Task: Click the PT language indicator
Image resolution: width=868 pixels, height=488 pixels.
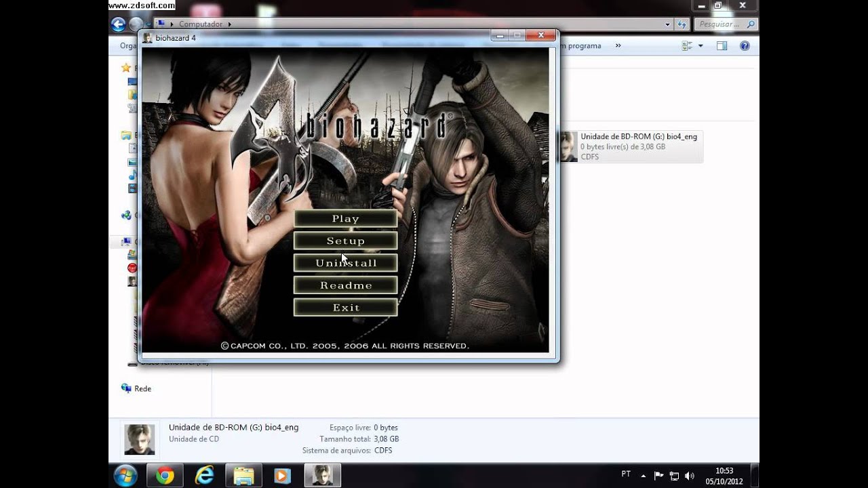Action: (x=626, y=474)
